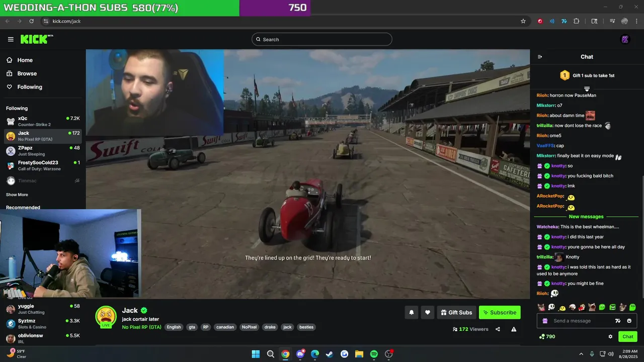Viewport: 644px width, 362px height.
Task: Report the stream via the warning triangle
Action: [514, 329]
